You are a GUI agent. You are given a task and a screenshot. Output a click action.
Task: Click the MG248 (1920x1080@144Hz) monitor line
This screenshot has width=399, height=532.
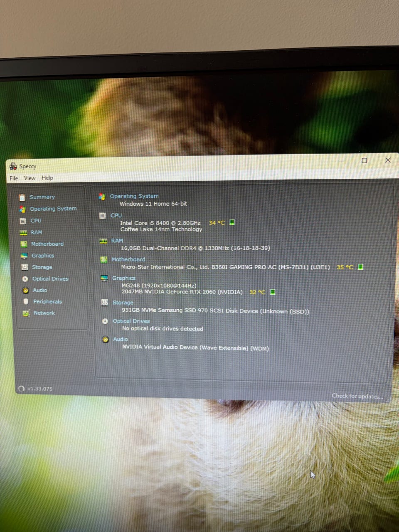pos(159,286)
